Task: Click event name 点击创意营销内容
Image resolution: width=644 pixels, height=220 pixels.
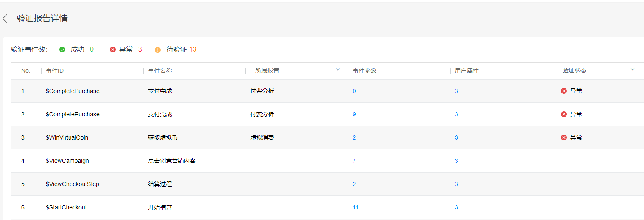Action: [x=172, y=161]
